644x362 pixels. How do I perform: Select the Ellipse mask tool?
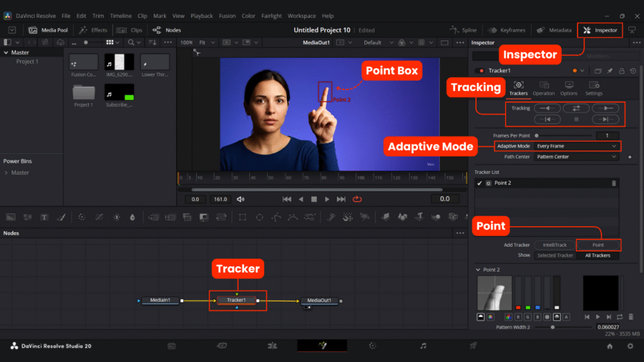click(259, 217)
